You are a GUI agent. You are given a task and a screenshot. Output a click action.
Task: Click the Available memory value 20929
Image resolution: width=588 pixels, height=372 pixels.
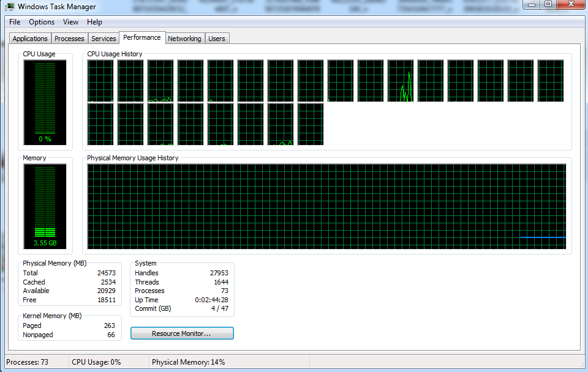[107, 291]
